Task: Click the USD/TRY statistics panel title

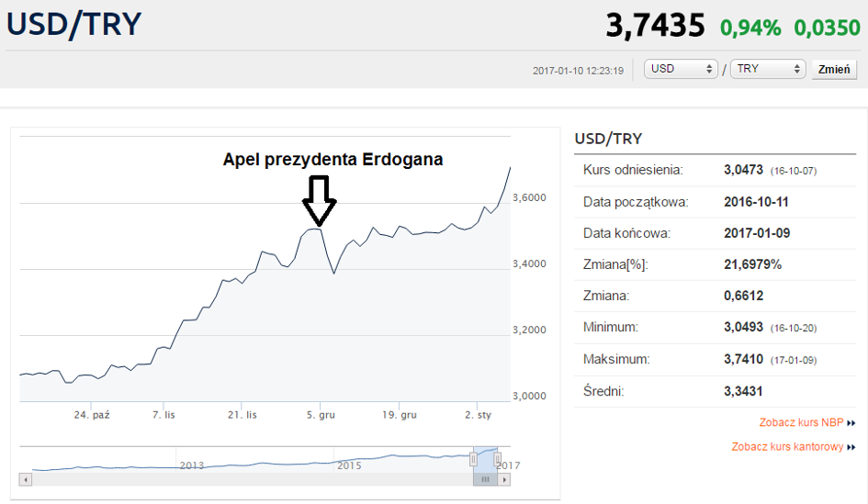Action: pos(608,139)
